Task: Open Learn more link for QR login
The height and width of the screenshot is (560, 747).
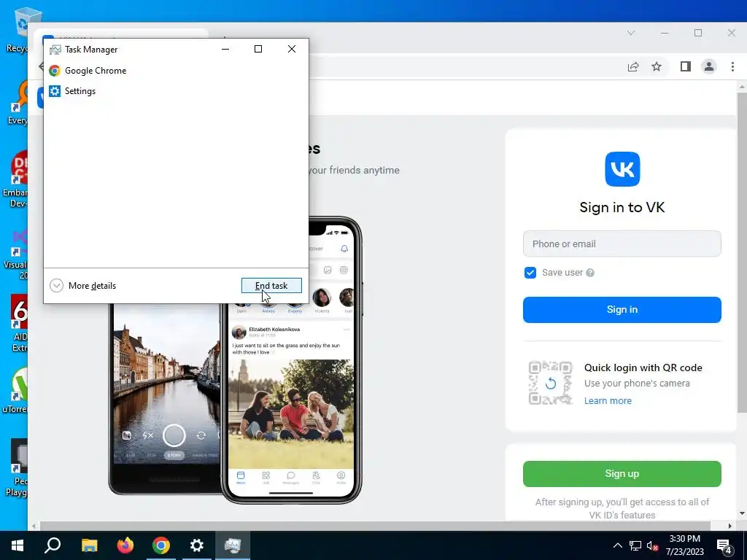Action: 608,401
